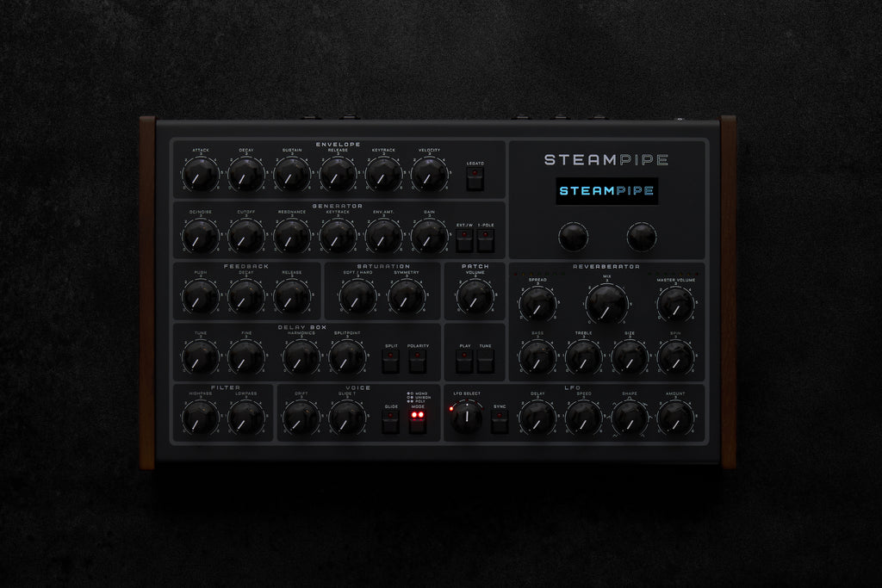Click the blue STEAMPIPE patch display
882x588 pixels.
coord(607,191)
